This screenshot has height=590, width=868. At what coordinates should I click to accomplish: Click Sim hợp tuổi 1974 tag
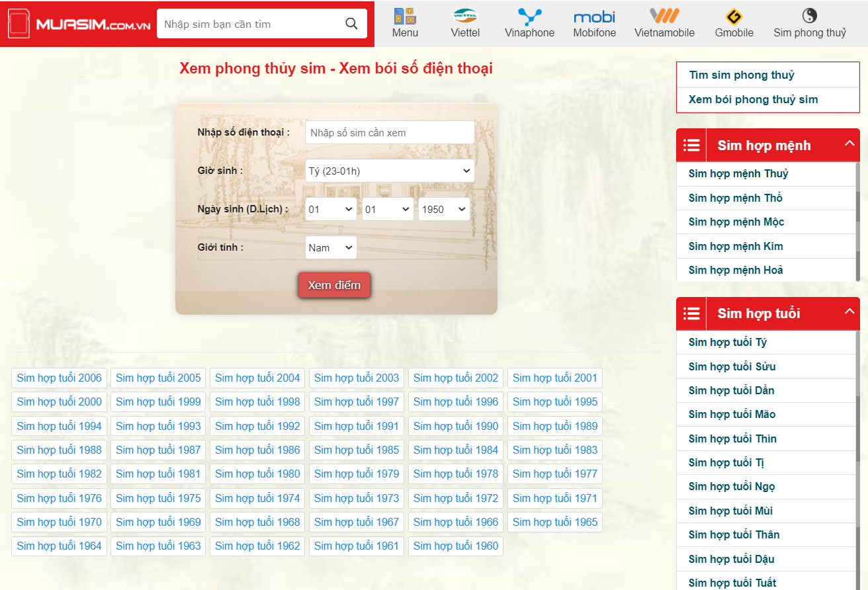tap(257, 498)
